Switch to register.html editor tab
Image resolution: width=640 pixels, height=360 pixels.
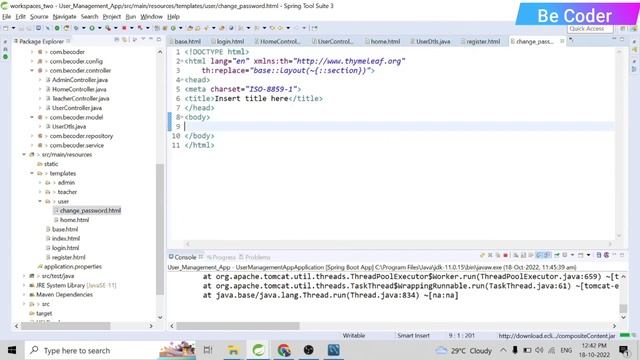pyautogui.click(x=480, y=42)
